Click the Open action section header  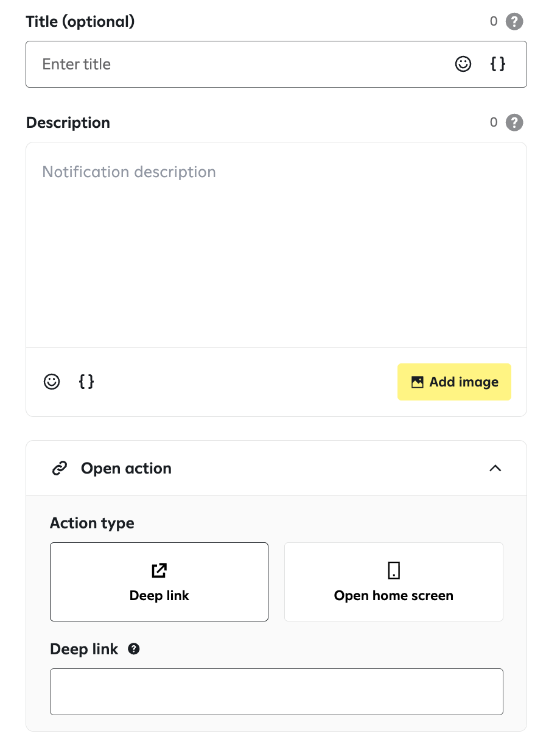[x=276, y=469]
